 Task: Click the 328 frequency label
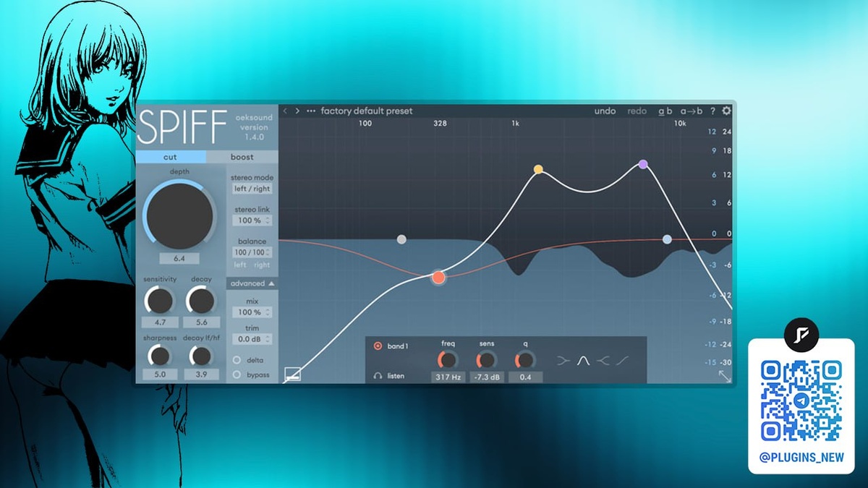point(440,124)
